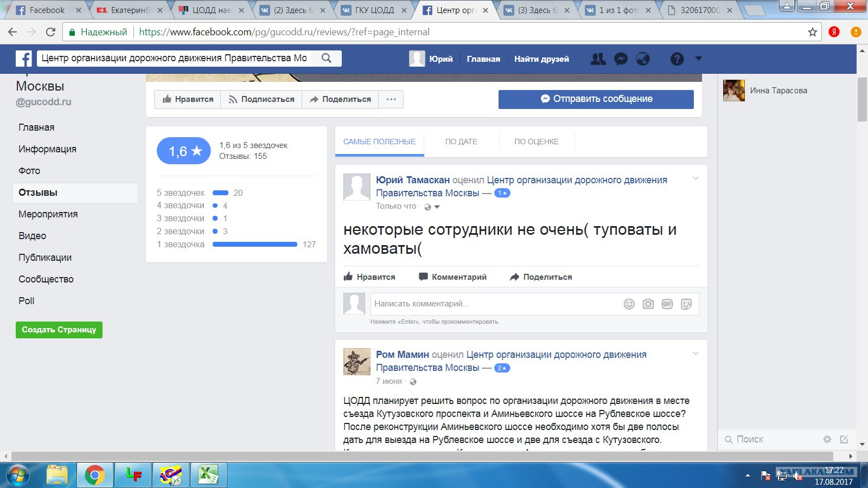This screenshot has width=868, height=488.
Task: Click the site security padlock icon
Action: click(x=72, y=32)
